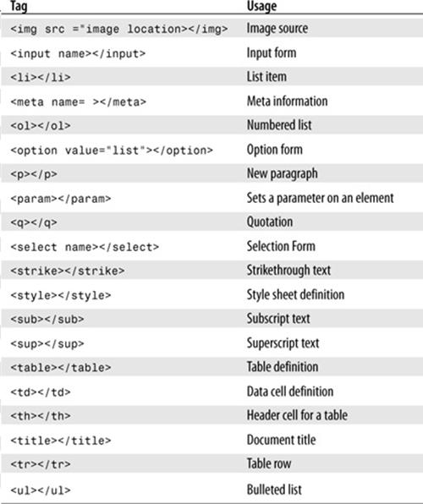Click 'Header cell for a table' text

[297, 415]
